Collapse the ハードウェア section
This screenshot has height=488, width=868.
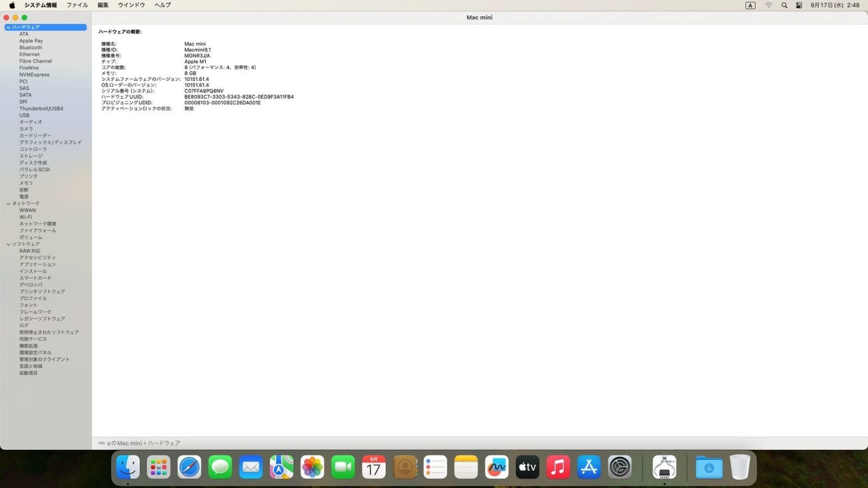(x=8, y=27)
